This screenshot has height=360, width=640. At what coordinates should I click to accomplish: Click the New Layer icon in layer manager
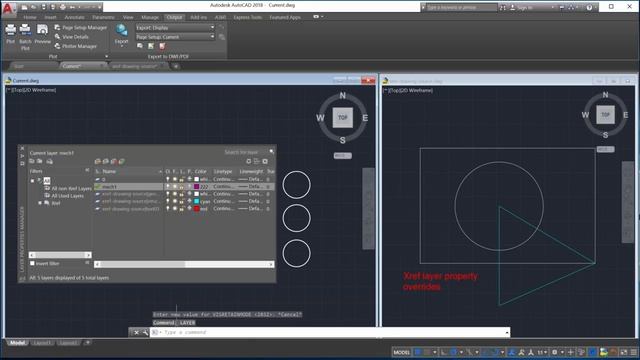point(98,162)
